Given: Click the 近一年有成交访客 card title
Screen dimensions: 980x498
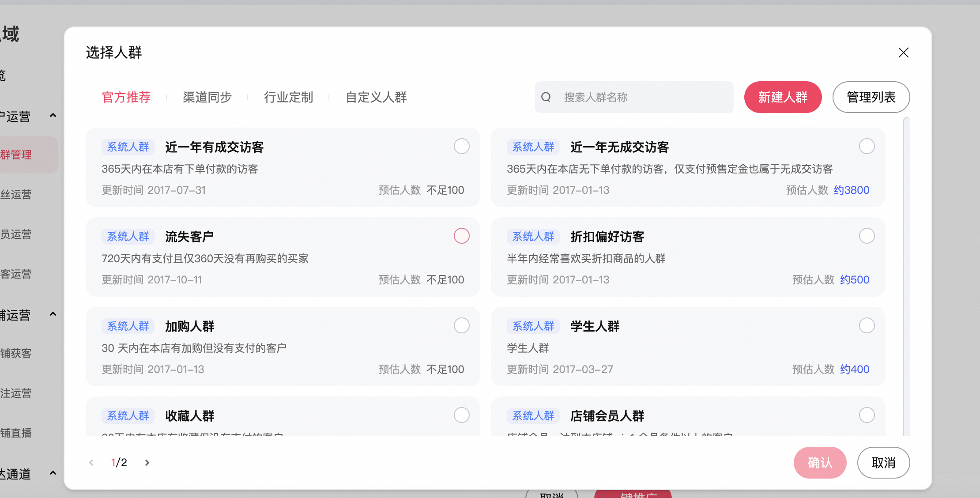Looking at the screenshot, I should [x=215, y=147].
